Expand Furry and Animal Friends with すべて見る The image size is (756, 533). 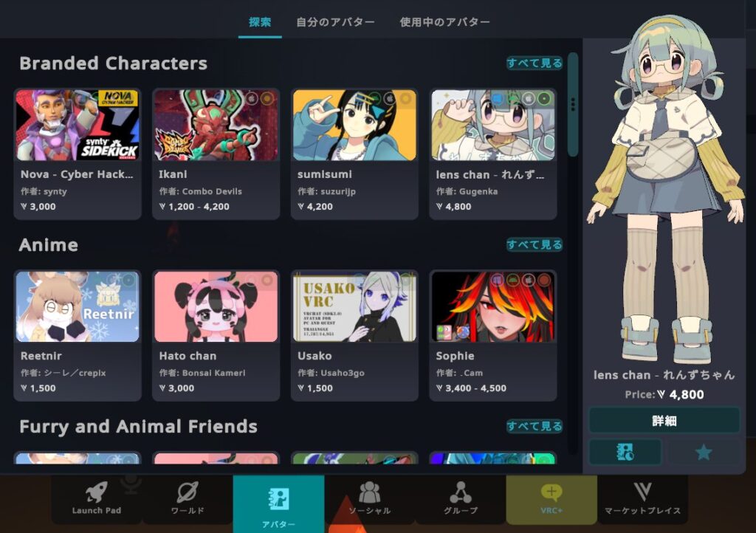click(x=535, y=427)
